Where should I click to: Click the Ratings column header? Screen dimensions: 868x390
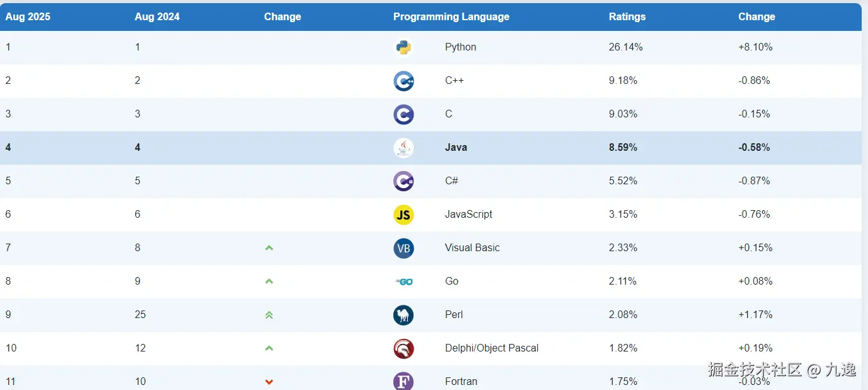pos(627,17)
